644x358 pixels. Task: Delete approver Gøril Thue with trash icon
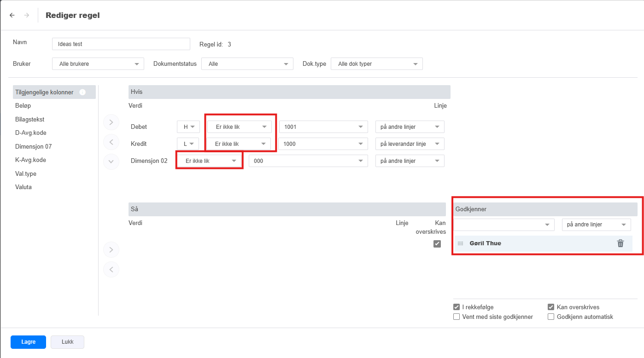pos(620,243)
